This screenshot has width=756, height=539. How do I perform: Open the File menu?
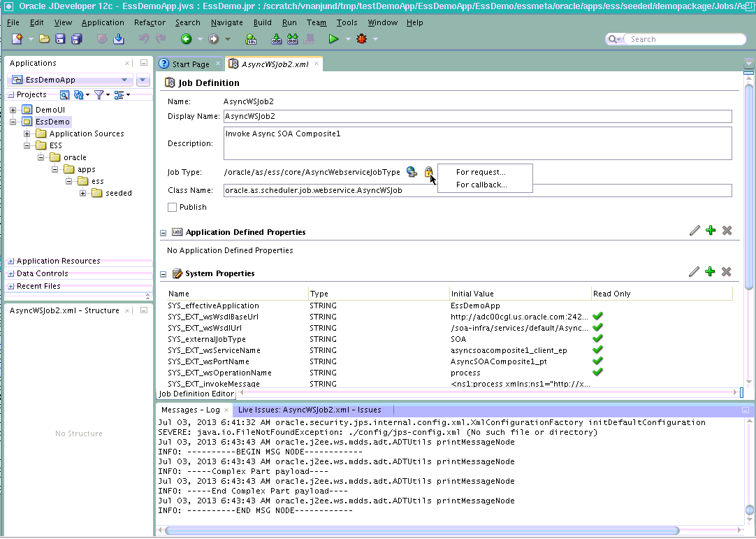(13, 22)
